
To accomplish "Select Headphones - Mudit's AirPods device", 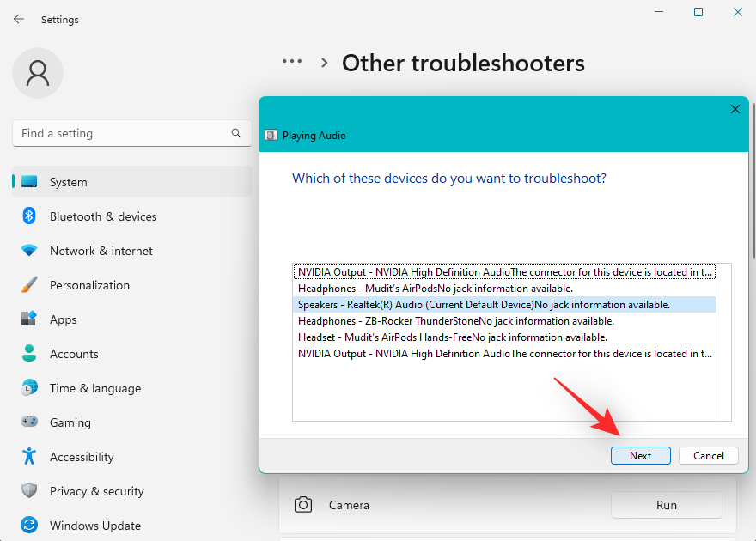I will click(x=504, y=288).
